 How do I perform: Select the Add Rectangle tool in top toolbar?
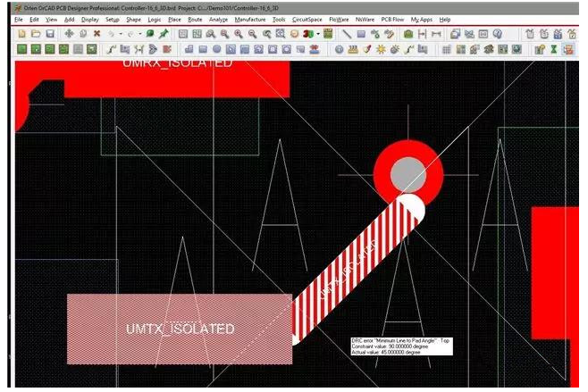[361, 34]
